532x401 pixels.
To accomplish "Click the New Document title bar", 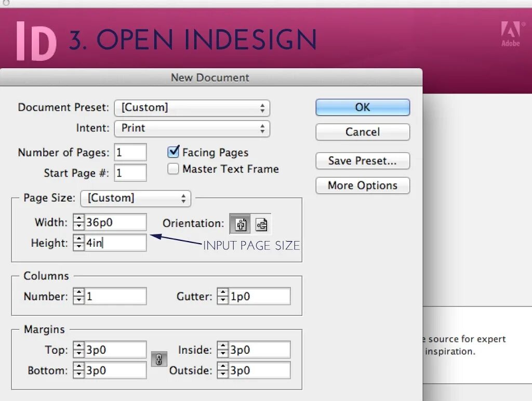I will point(210,77).
